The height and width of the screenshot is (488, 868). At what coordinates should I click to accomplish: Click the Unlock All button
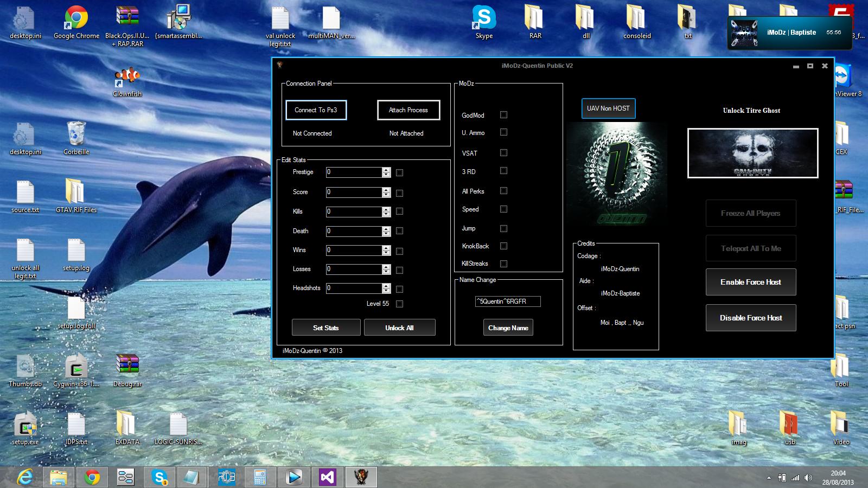click(400, 328)
